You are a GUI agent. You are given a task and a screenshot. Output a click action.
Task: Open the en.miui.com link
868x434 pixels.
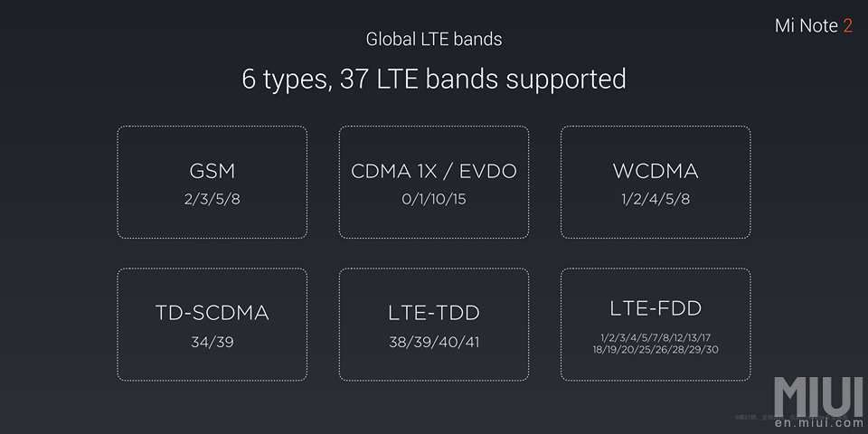819,423
